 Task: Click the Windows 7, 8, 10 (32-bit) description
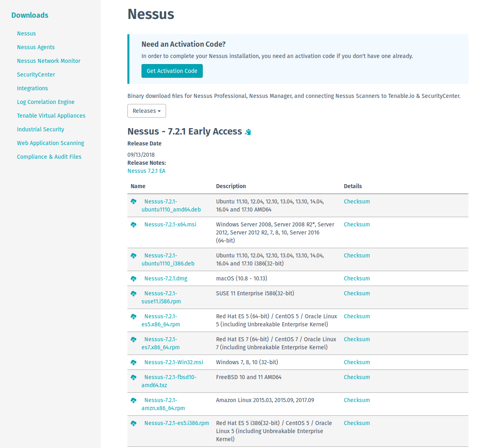(x=247, y=362)
